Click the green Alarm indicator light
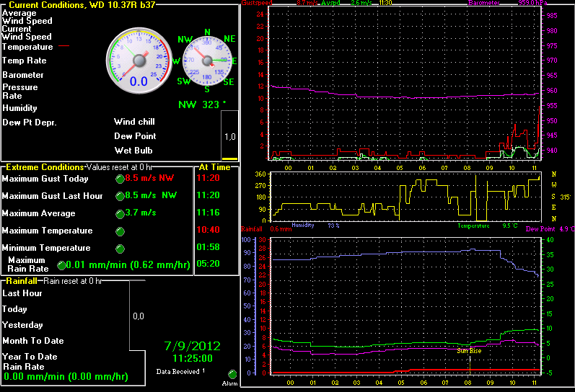This screenshot has width=575, height=392. 232,375
